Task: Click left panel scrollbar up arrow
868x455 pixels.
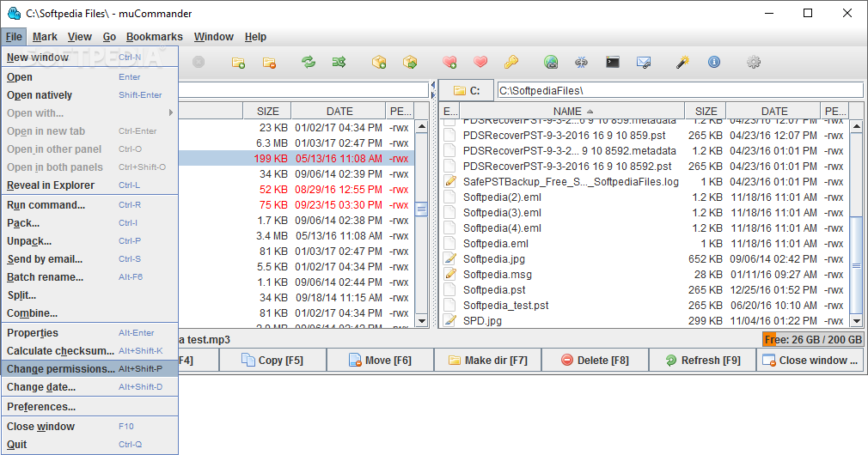Action: [421, 126]
